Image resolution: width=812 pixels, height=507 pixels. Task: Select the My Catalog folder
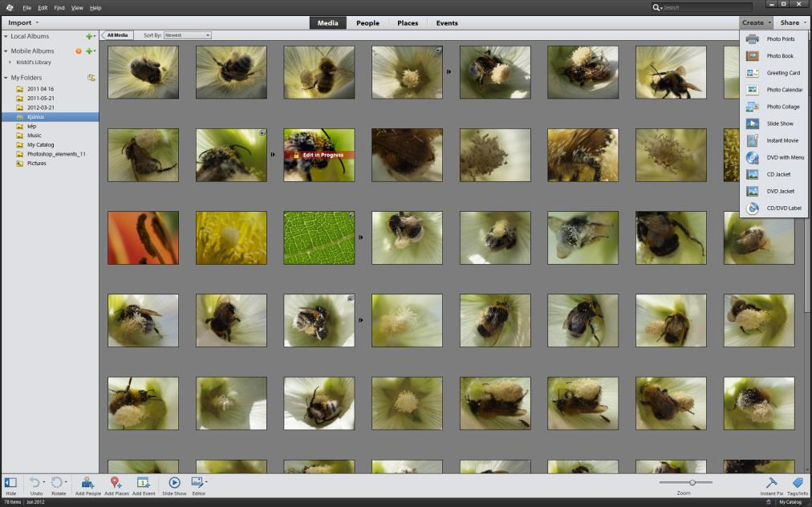point(40,145)
